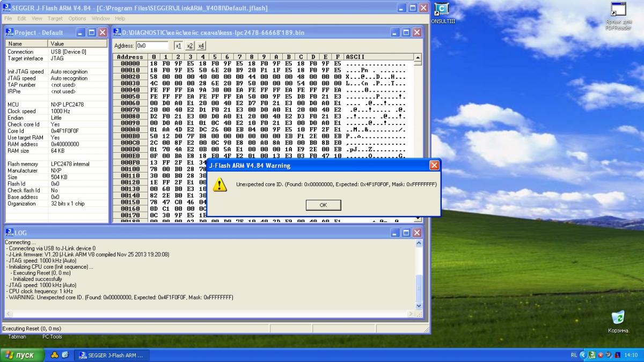Close the hex data file window
Screen dimensions: 644x362
[x=416, y=33]
